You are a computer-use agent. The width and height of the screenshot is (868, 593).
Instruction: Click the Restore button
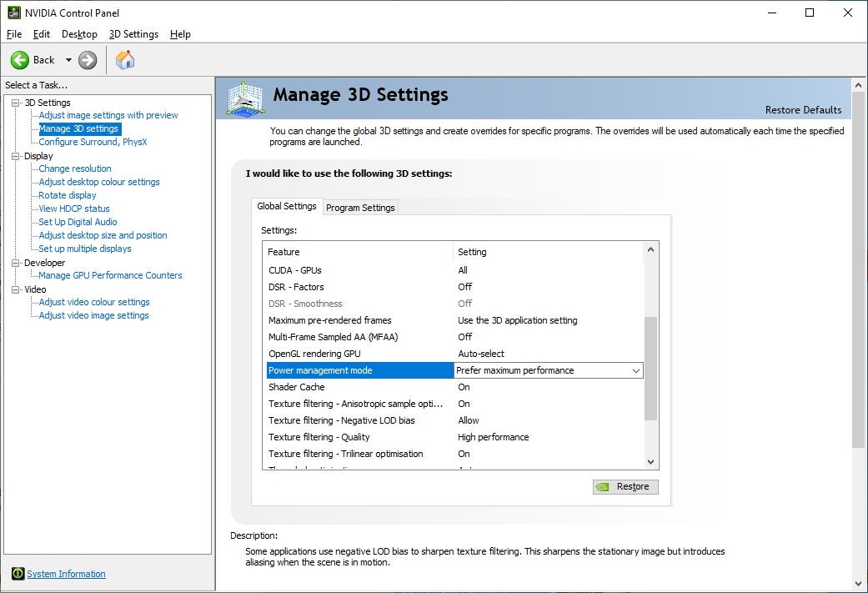(625, 487)
